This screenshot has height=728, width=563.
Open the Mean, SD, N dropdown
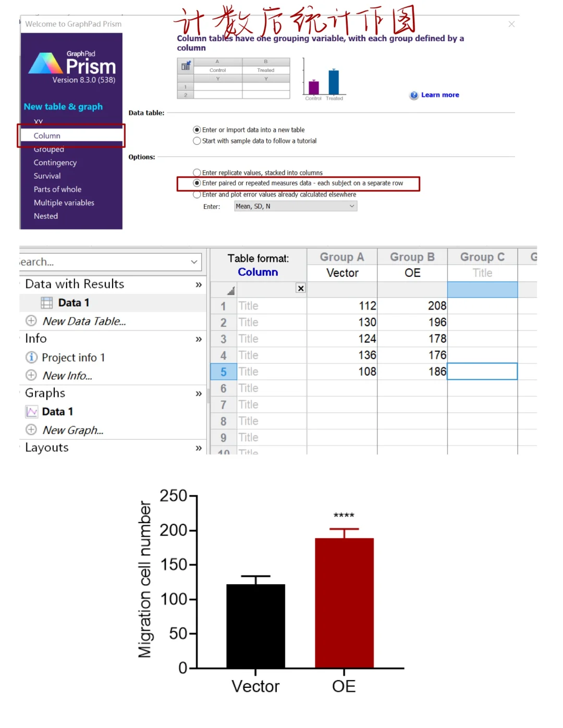(x=296, y=206)
